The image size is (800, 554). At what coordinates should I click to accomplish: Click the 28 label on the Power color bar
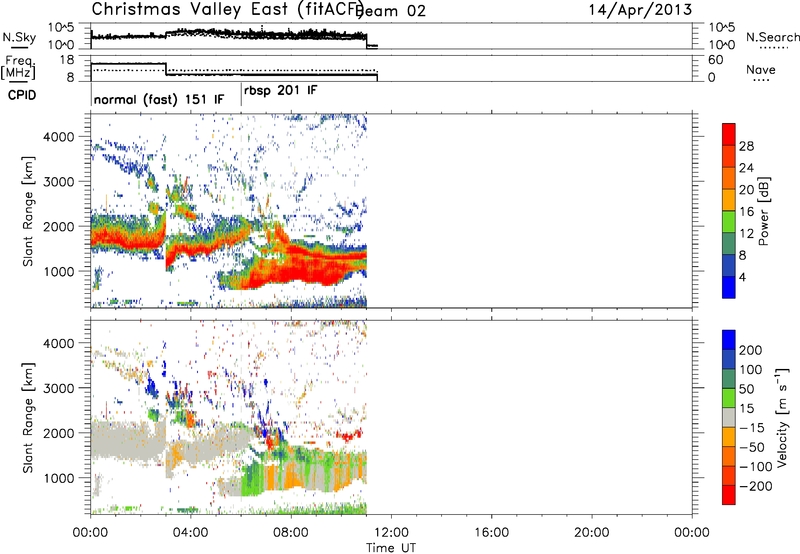pyautogui.click(x=746, y=146)
